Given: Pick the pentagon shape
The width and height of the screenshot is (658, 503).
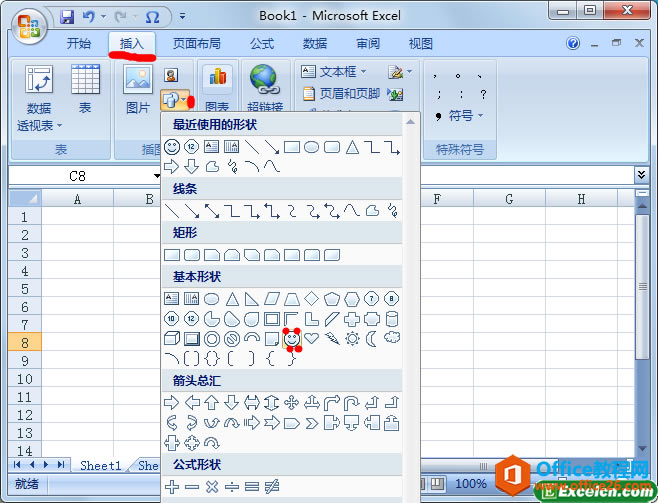Looking at the screenshot, I should [332, 299].
